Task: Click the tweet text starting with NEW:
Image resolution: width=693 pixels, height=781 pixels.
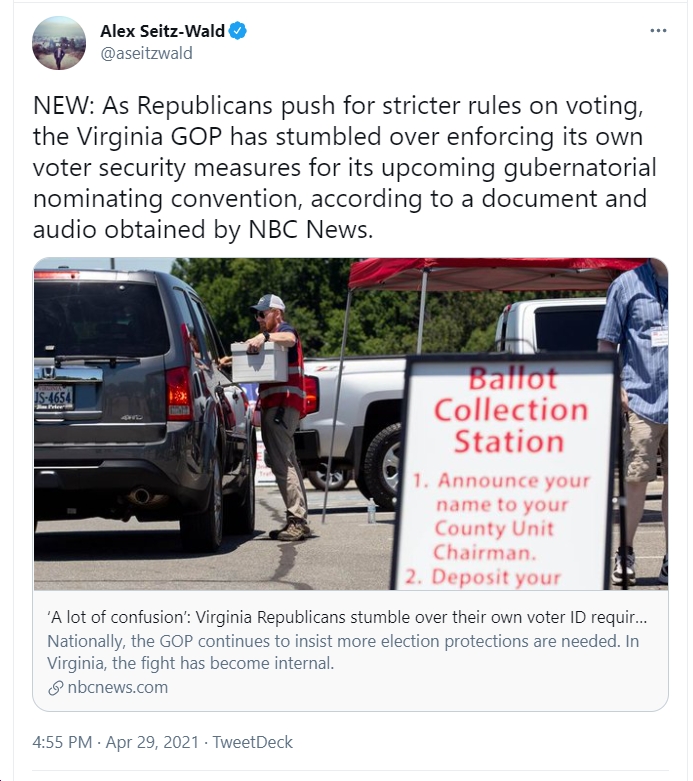Action: (x=345, y=167)
